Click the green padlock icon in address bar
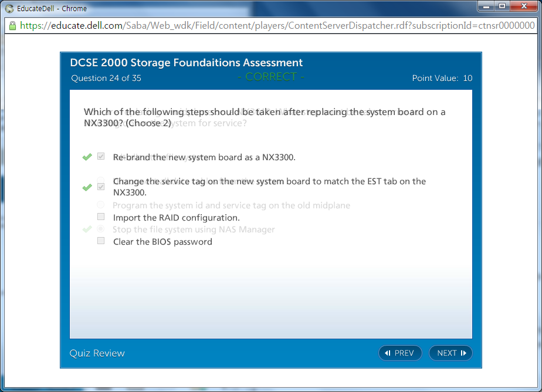The width and height of the screenshot is (542, 392). (12, 26)
